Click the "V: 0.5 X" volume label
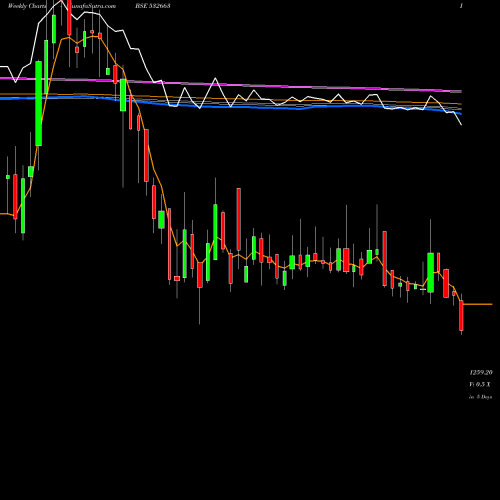The width and height of the screenshot is (500, 500). (480, 384)
